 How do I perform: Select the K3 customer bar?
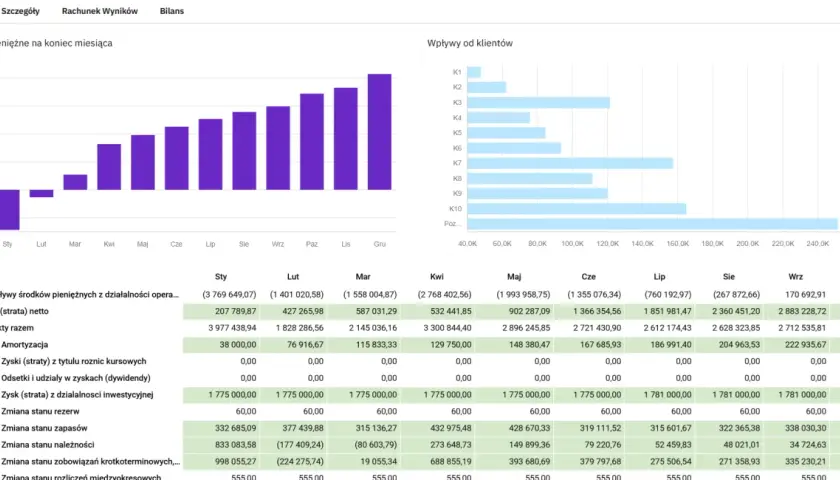pyautogui.click(x=538, y=102)
